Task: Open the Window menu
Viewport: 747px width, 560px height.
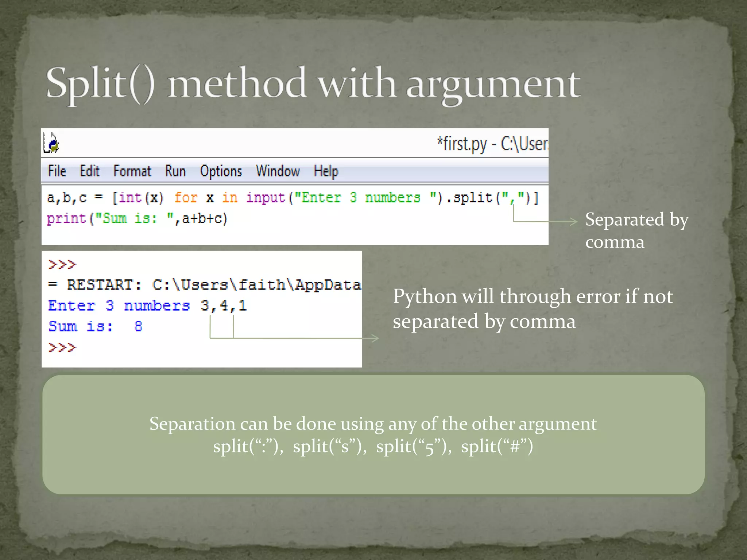Action: click(278, 171)
